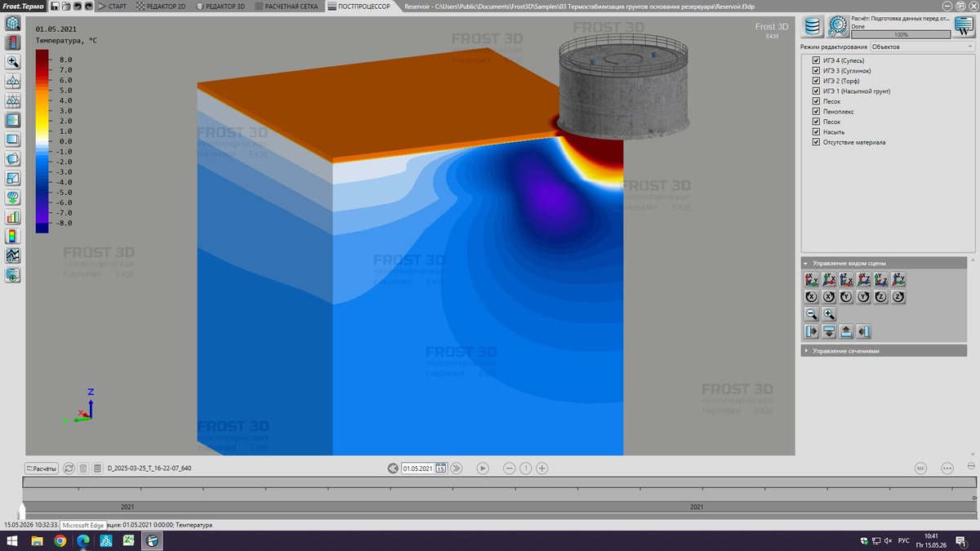Click the screen with green plus icon

(12, 276)
